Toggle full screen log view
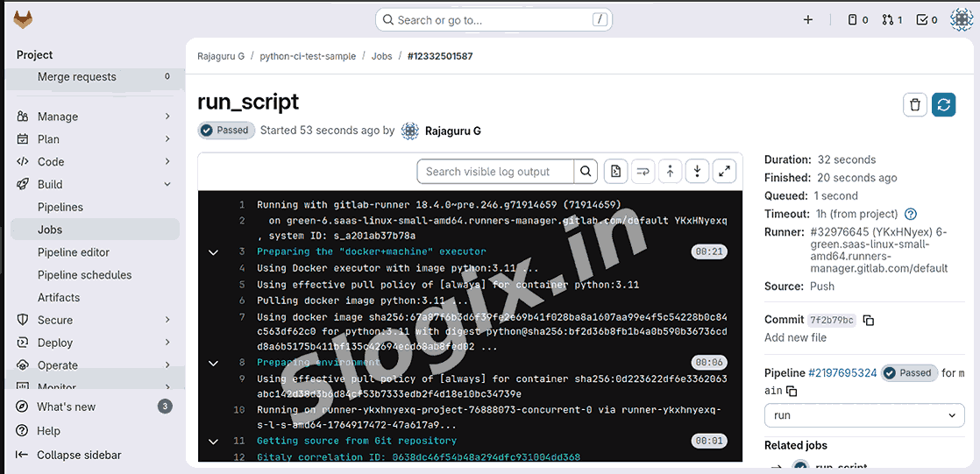This screenshot has width=980, height=474. [724, 172]
